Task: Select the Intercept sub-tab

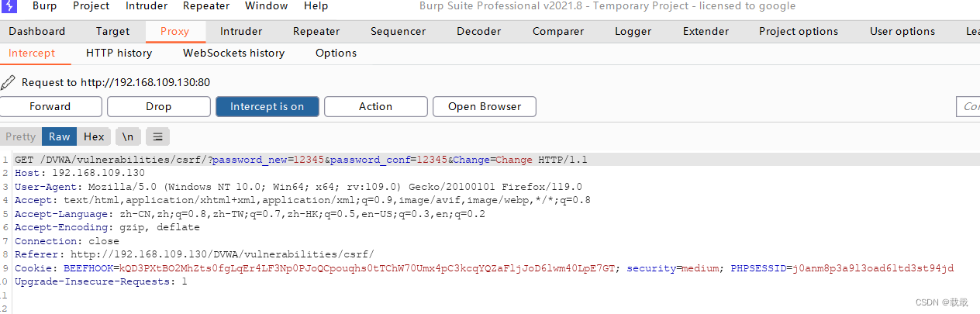Action: click(32, 53)
